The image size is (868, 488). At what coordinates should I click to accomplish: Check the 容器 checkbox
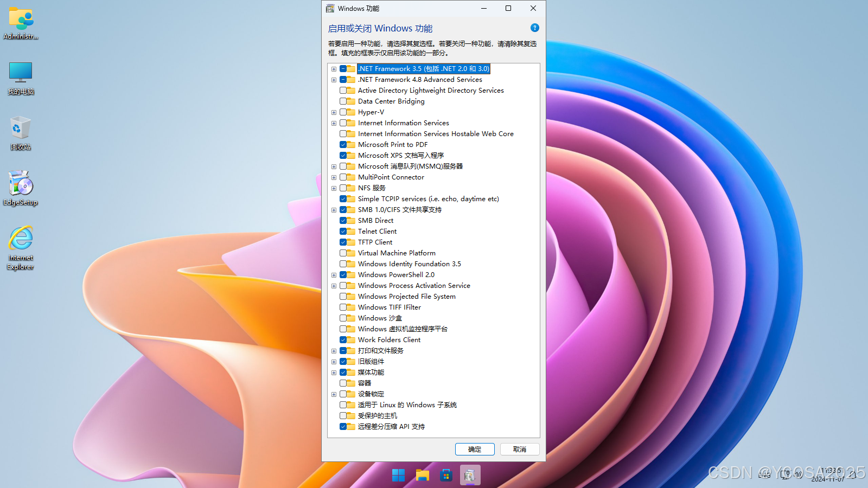(x=343, y=383)
